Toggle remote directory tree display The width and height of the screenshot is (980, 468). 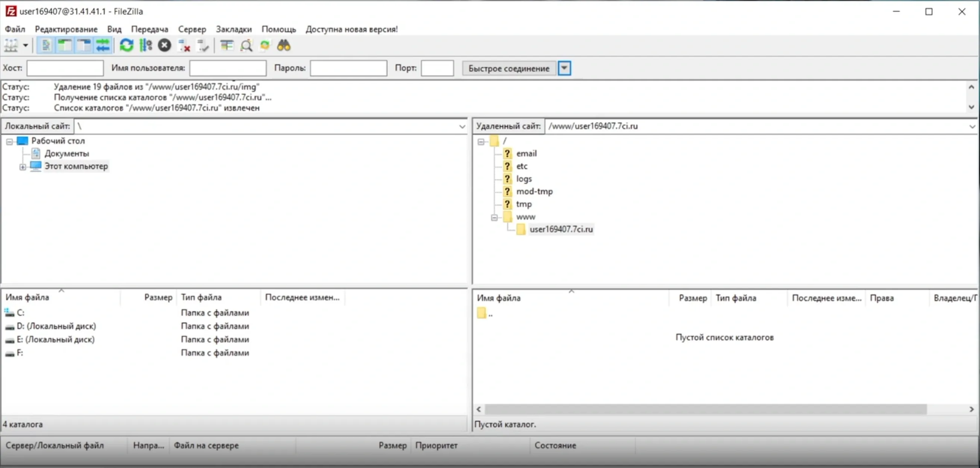(84, 46)
